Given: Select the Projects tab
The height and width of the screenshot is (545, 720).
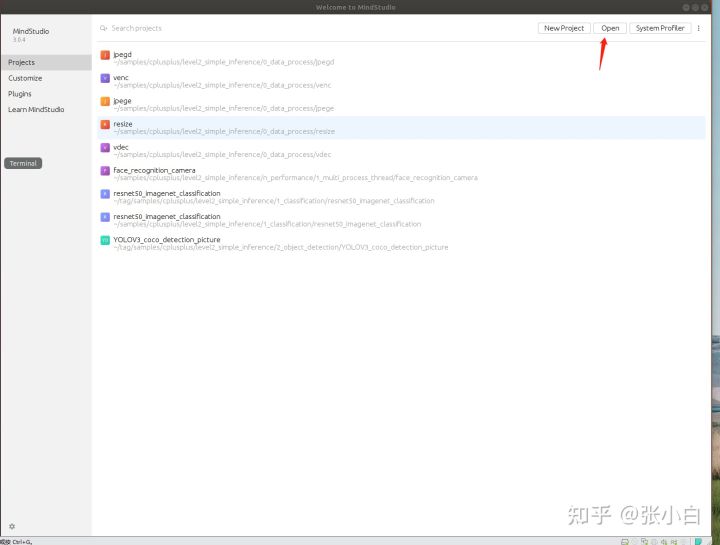Looking at the screenshot, I should (x=46, y=62).
